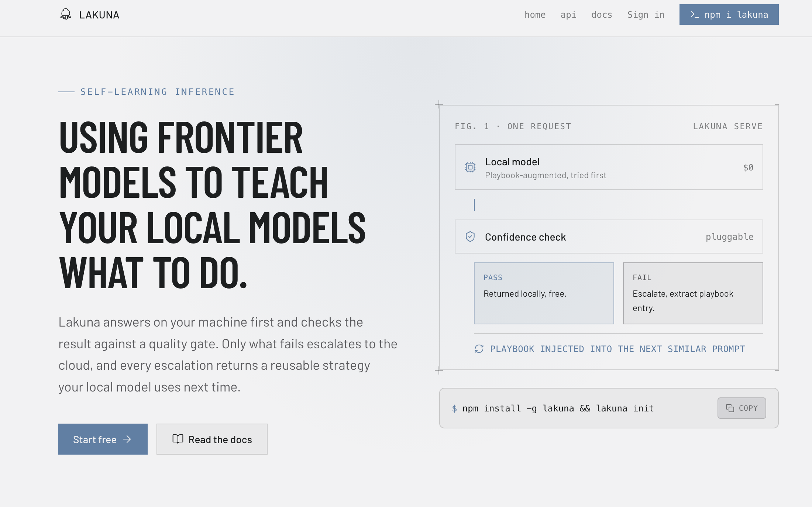The image size is (812, 507).
Task: Click the Lakuna jellyfish logo icon
Action: pyautogui.click(x=66, y=14)
